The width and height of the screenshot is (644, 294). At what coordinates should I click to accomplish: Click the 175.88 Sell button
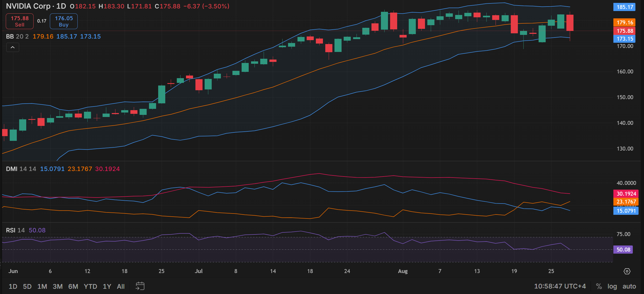pos(20,21)
